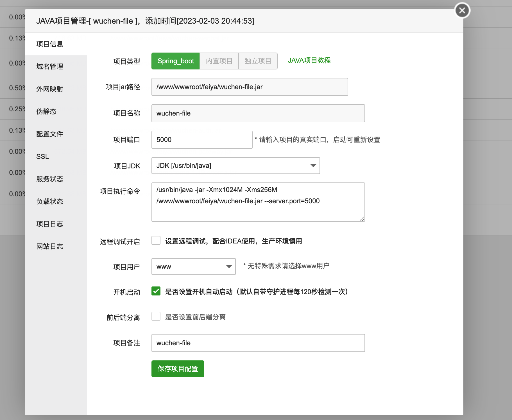
Task: View the 服务状态 tab
Action: pyautogui.click(x=50, y=179)
